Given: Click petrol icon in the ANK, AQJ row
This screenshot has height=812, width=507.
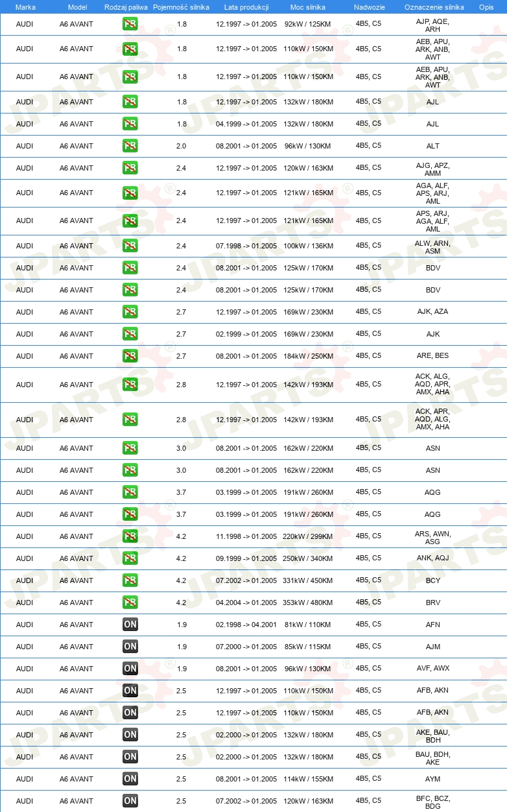Looking at the screenshot, I should pyautogui.click(x=130, y=558).
